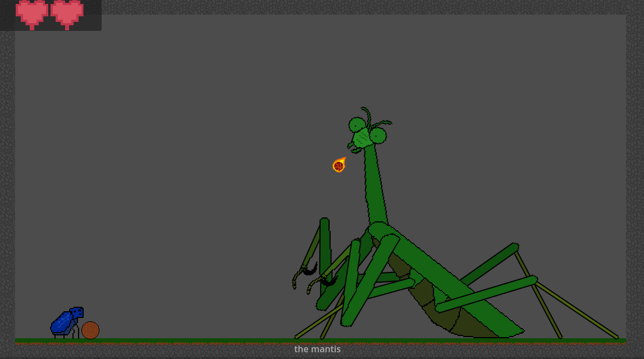644x359 pixels.
Task: Click the 'the mantis' boss name label
Action: [317, 349]
